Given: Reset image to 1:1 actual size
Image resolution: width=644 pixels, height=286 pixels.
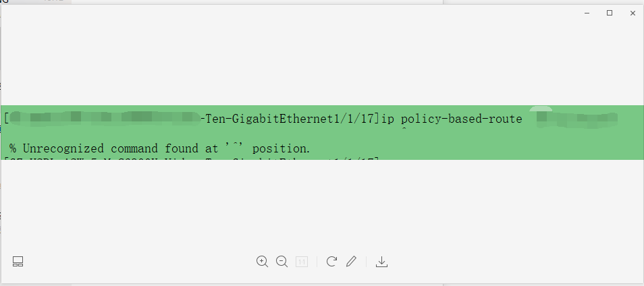Looking at the screenshot, I should (x=302, y=261).
